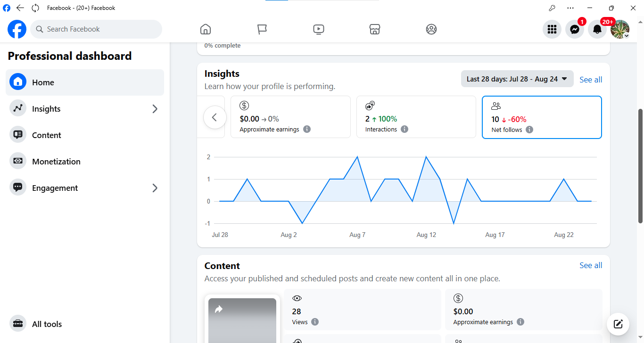The width and height of the screenshot is (644, 343).
Task: Click the browser back arrow
Action: (x=20, y=8)
